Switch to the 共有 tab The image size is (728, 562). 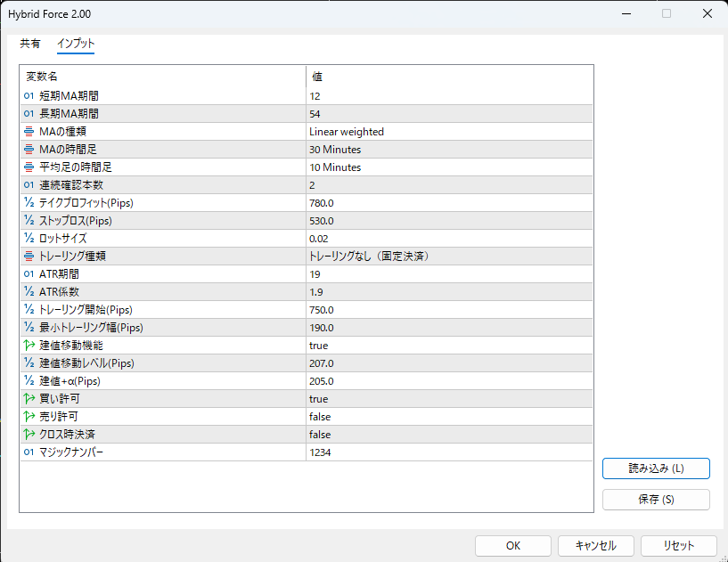tap(30, 43)
